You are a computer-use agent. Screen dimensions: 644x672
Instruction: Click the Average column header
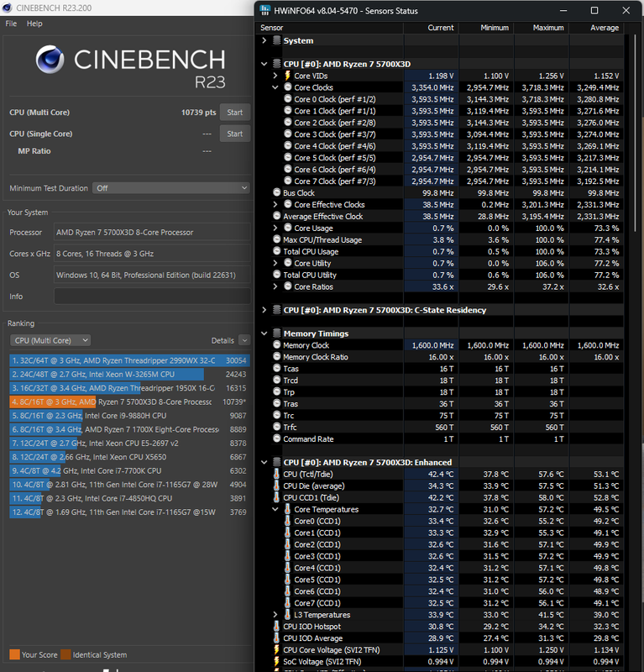coord(596,28)
